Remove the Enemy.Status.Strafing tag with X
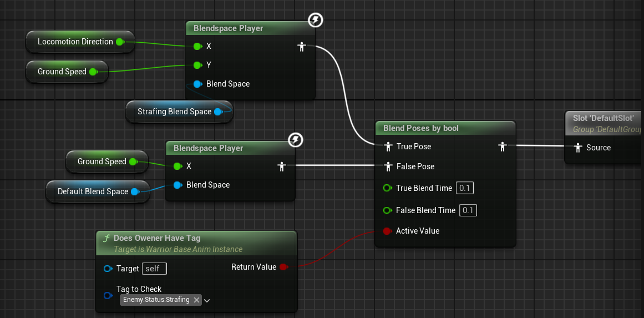 (196, 300)
